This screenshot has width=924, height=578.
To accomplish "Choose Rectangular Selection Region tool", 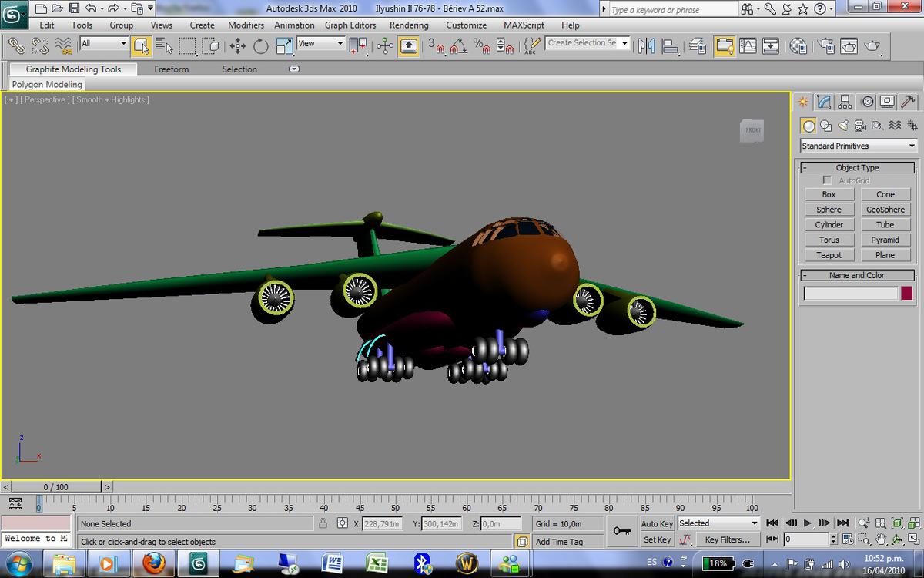I will click(x=187, y=46).
